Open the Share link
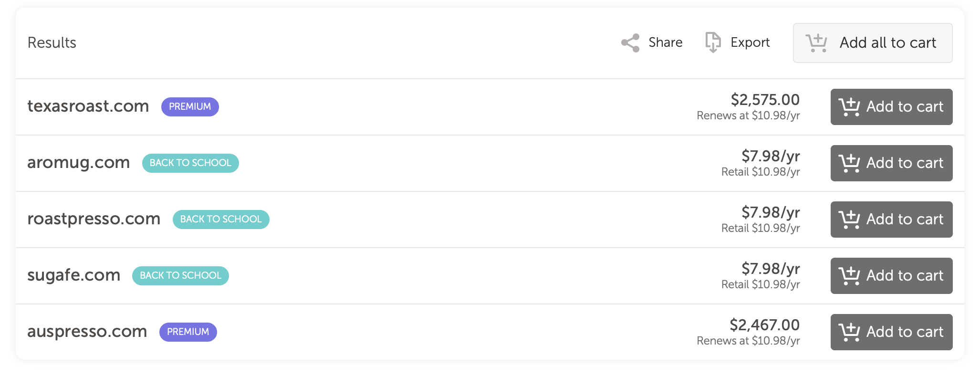 coord(665,42)
